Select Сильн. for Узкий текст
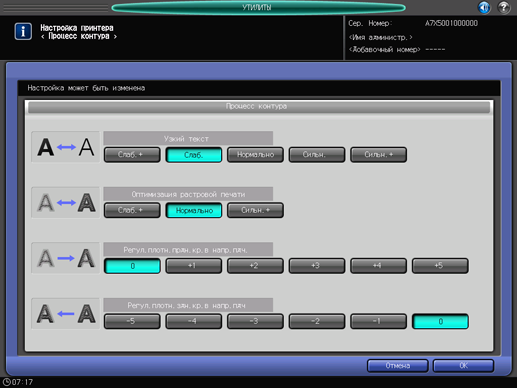Image resolution: width=517 pixels, height=388 pixels. click(x=317, y=155)
